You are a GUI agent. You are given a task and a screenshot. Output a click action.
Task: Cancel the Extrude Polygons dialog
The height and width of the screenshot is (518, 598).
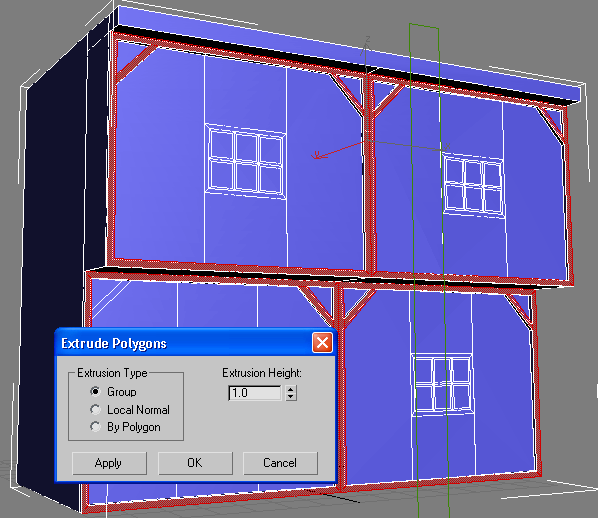[x=280, y=463]
